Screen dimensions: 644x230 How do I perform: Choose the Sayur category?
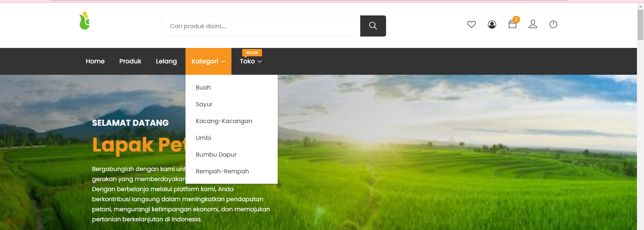coord(204,104)
